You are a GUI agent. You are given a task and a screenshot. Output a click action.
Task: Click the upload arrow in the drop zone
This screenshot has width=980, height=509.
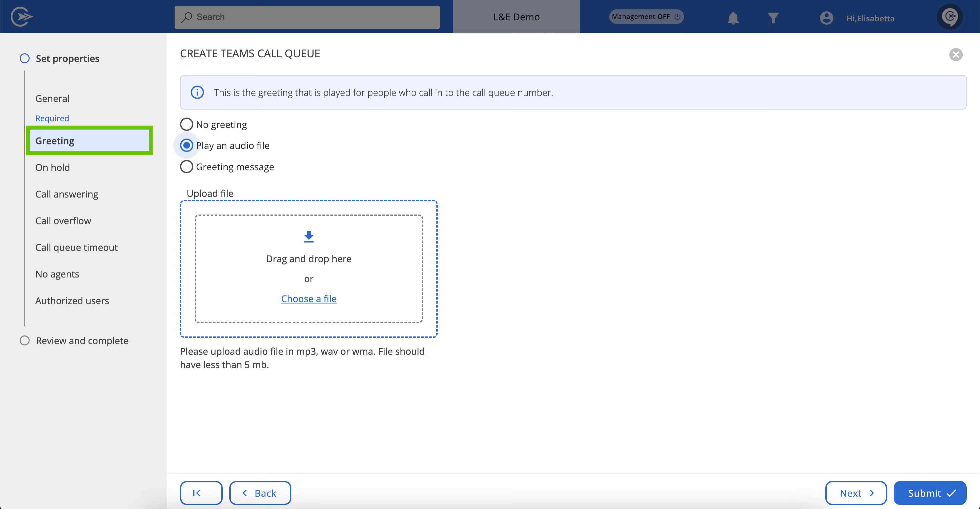point(309,236)
